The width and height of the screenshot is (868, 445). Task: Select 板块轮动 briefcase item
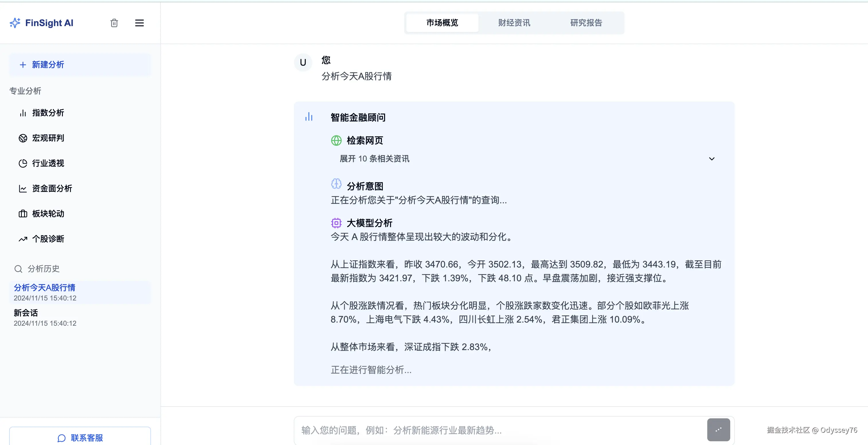(48, 214)
